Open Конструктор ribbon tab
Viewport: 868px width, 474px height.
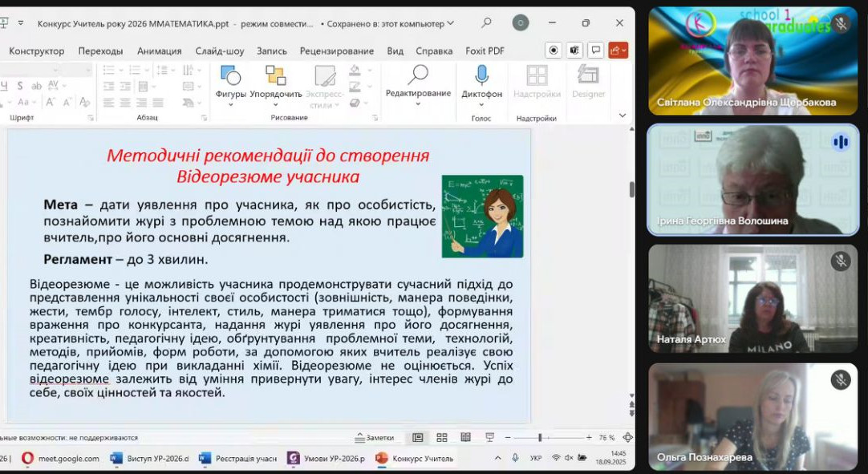[37, 51]
